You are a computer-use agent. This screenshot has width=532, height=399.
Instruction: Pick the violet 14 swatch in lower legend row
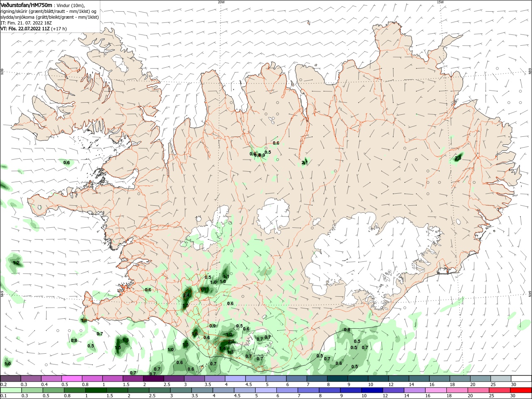415,390
